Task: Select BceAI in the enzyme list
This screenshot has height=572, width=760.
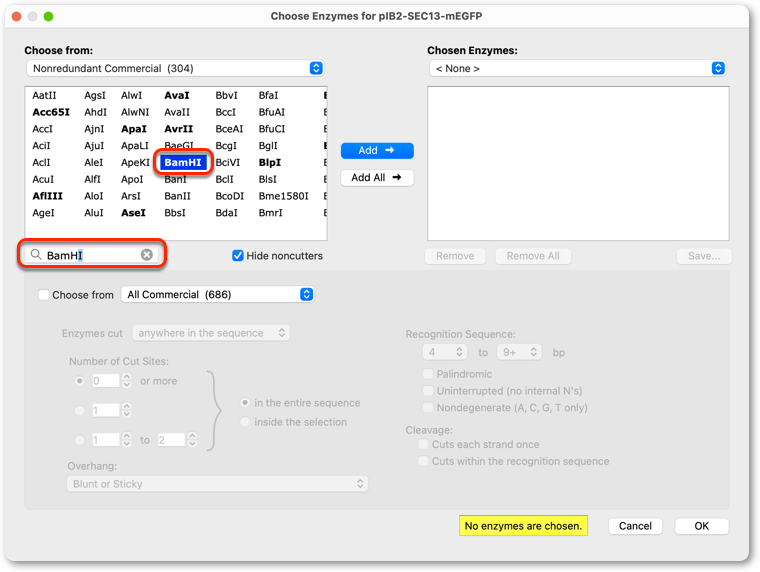Action: point(229,129)
